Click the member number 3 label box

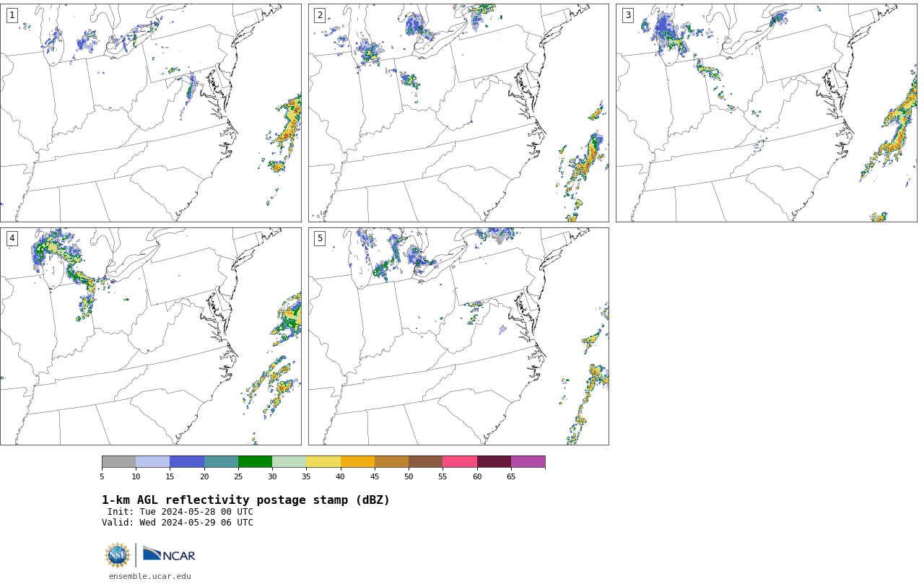627,15
